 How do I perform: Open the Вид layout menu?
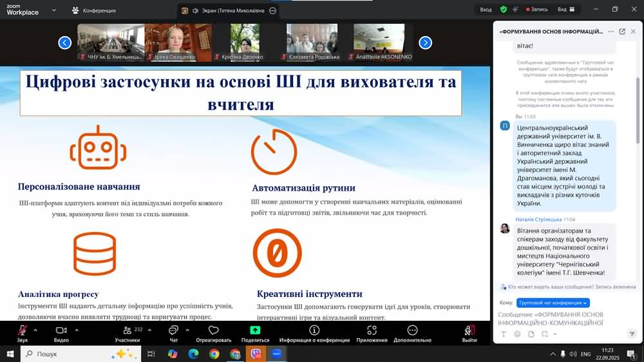[x=565, y=10]
